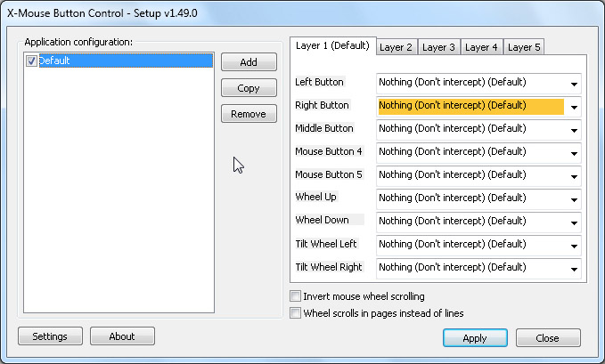
Task: Uncheck the Default profile checkbox
Action: coord(31,61)
